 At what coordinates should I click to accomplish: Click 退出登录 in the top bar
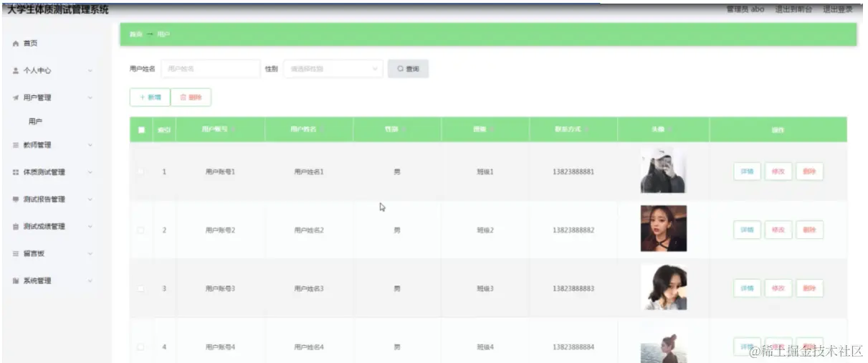pos(837,9)
